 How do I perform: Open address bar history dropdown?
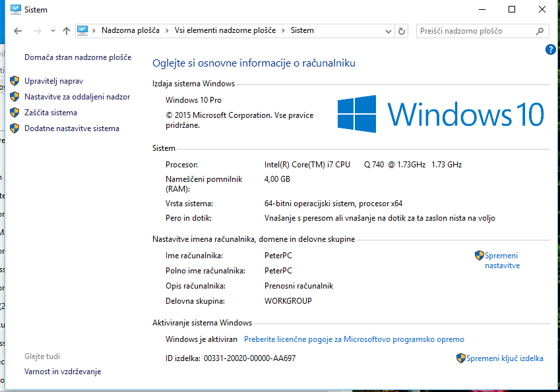click(389, 32)
